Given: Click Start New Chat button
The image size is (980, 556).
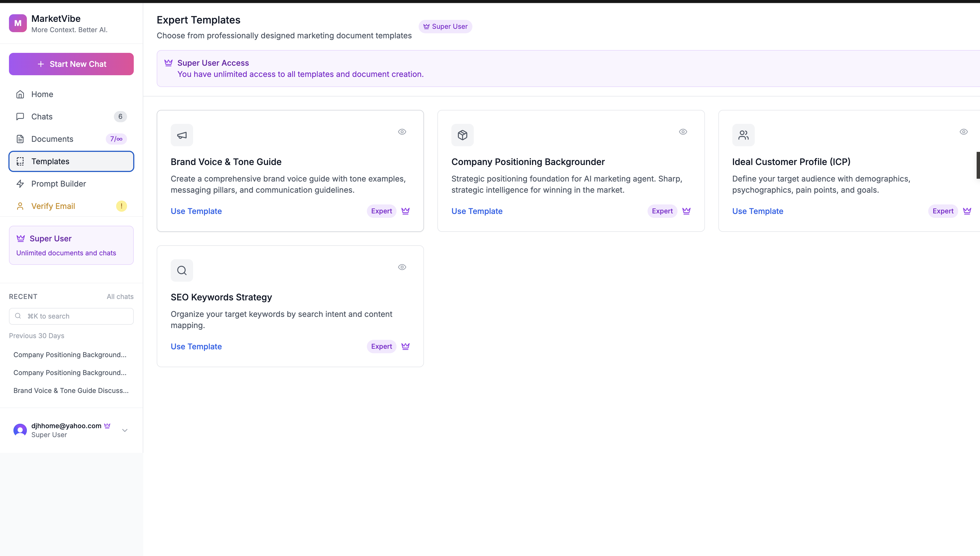Looking at the screenshot, I should [71, 64].
